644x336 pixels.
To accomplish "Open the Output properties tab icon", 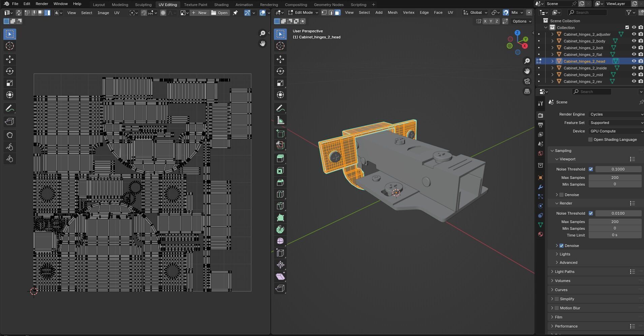I will [x=541, y=125].
